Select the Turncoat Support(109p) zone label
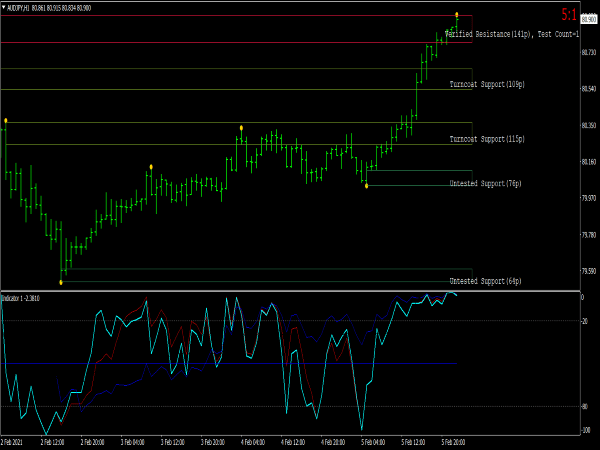Viewport: 600px width, 450px height. (487, 84)
